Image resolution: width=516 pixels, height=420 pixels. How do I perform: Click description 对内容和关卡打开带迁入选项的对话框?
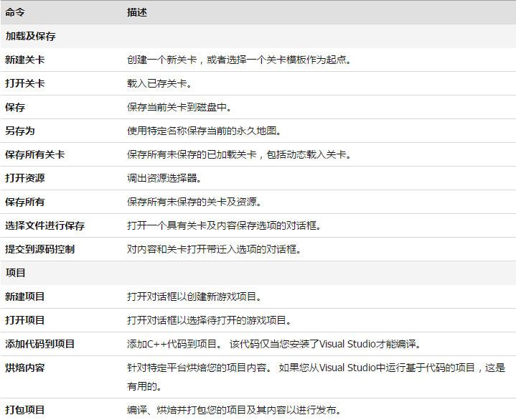pyautogui.click(x=215, y=250)
